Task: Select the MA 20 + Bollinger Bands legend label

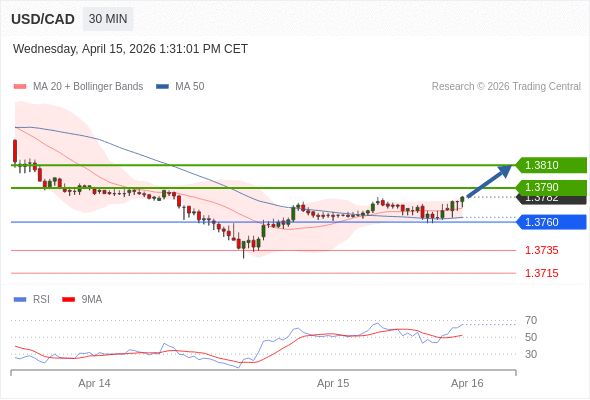Action: 88,87
